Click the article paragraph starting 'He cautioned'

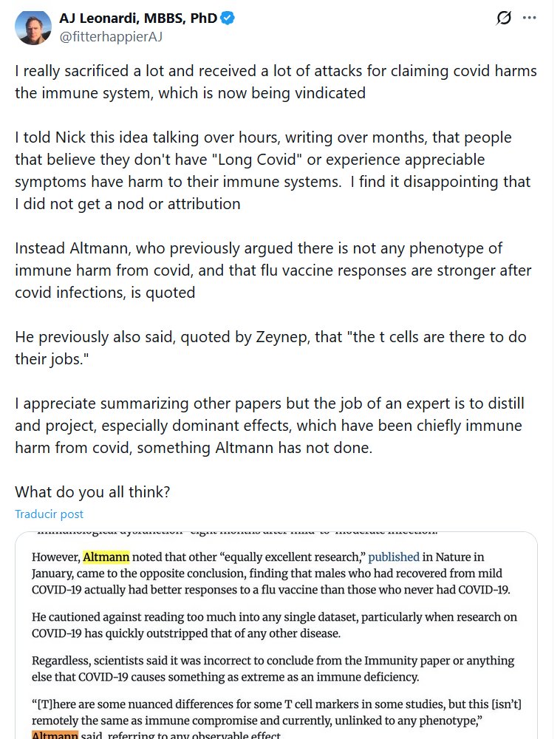pos(274,625)
